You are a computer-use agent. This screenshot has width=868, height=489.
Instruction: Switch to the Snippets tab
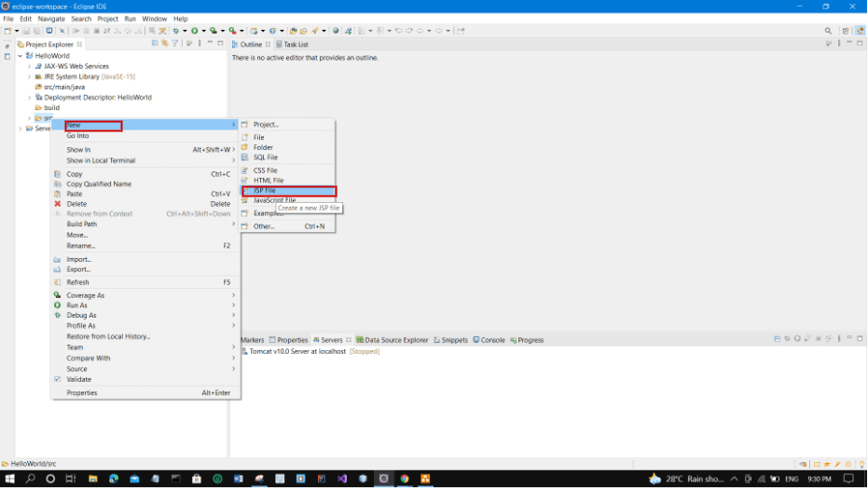coord(450,340)
